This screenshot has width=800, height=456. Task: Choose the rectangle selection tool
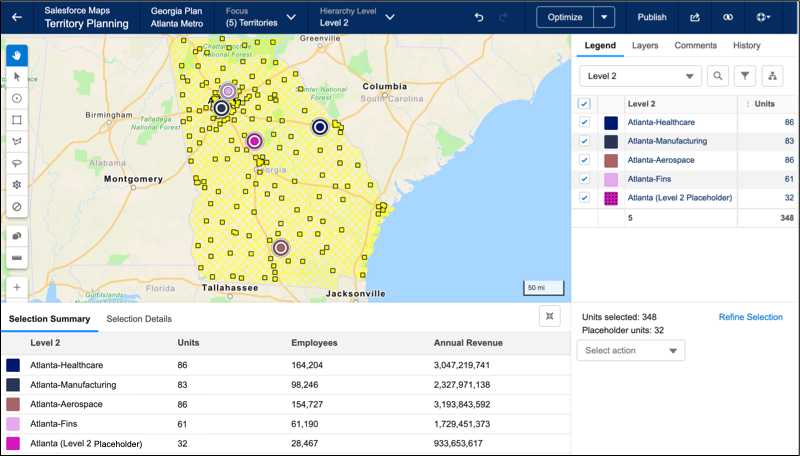coord(17,120)
